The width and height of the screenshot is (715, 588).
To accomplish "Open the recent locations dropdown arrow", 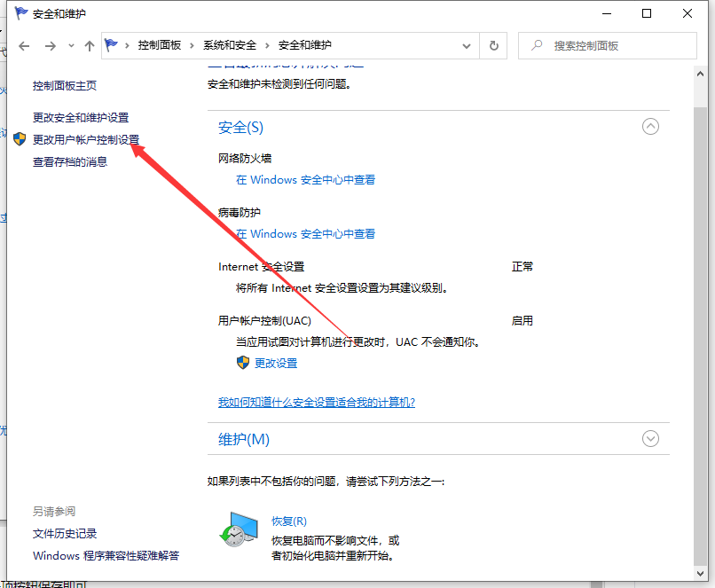I will point(71,46).
